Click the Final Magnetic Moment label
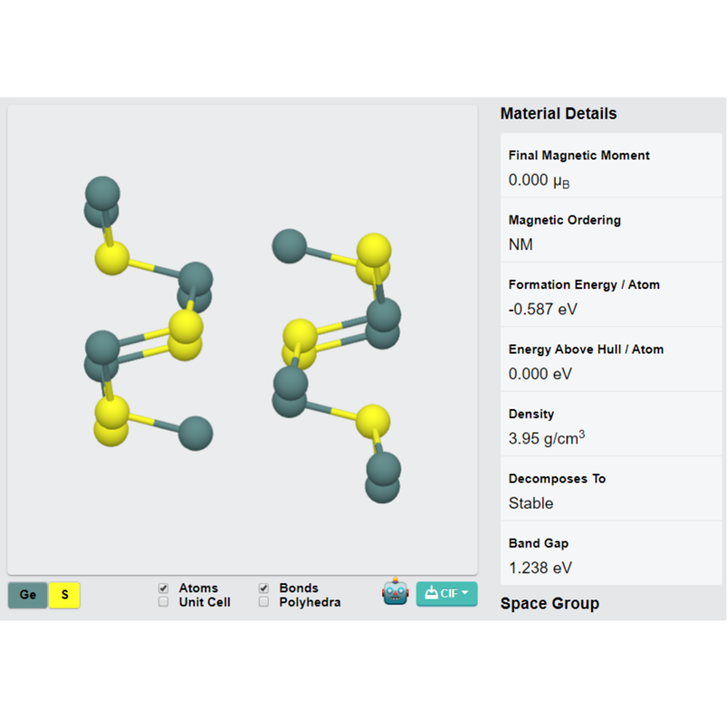Screen dimensions: 728x728 pos(579,155)
